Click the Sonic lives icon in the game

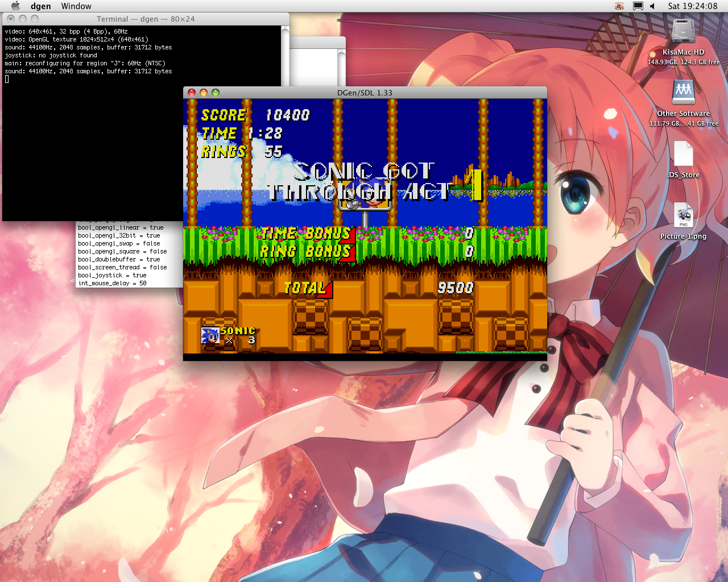pos(210,336)
